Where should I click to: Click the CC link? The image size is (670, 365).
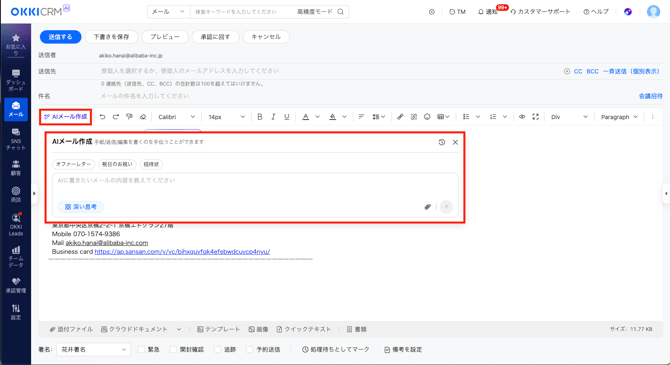[x=578, y=71]
